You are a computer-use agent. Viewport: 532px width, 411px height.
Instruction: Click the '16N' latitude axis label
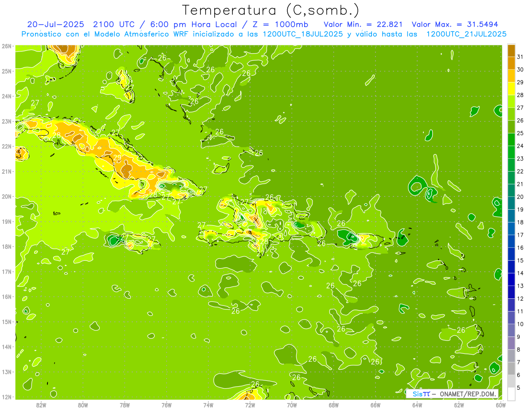[7, 297]
